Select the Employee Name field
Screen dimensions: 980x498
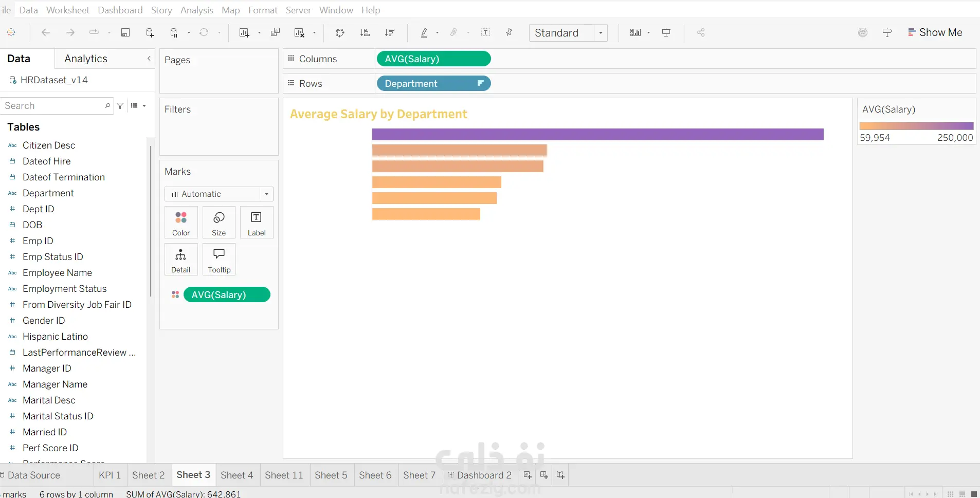coord(57,273)
